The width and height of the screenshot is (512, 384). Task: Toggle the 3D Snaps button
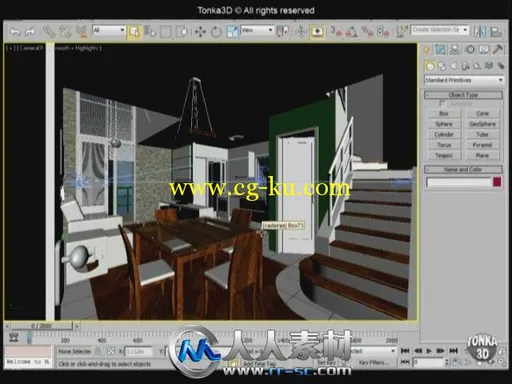pos(337,32)
